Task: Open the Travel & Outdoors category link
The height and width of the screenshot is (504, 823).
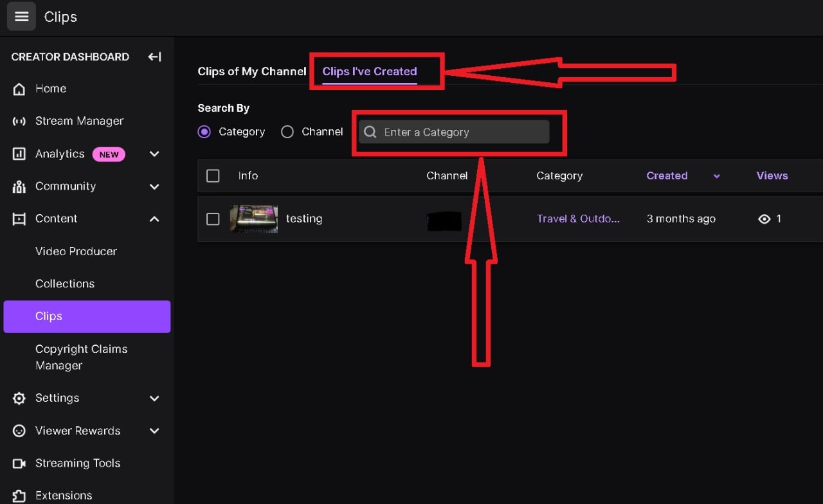Action: pyautogui.click(x=577, y=219)
